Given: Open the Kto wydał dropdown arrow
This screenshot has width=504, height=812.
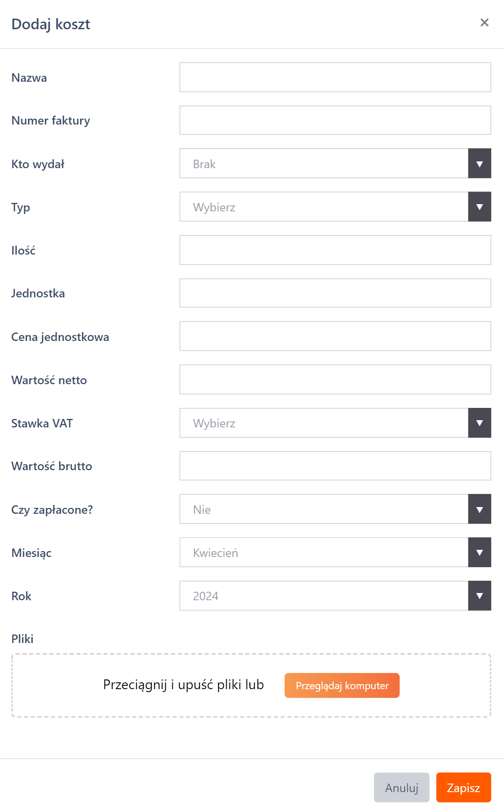Looking at the screenshot, I should coord(479,164).
